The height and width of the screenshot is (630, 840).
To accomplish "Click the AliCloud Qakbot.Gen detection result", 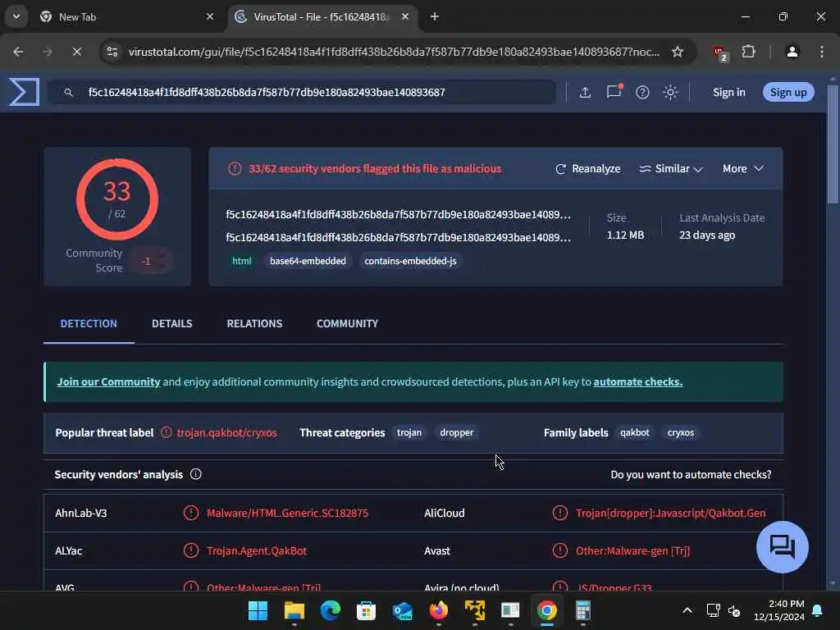I will click(x=670, y=514).
